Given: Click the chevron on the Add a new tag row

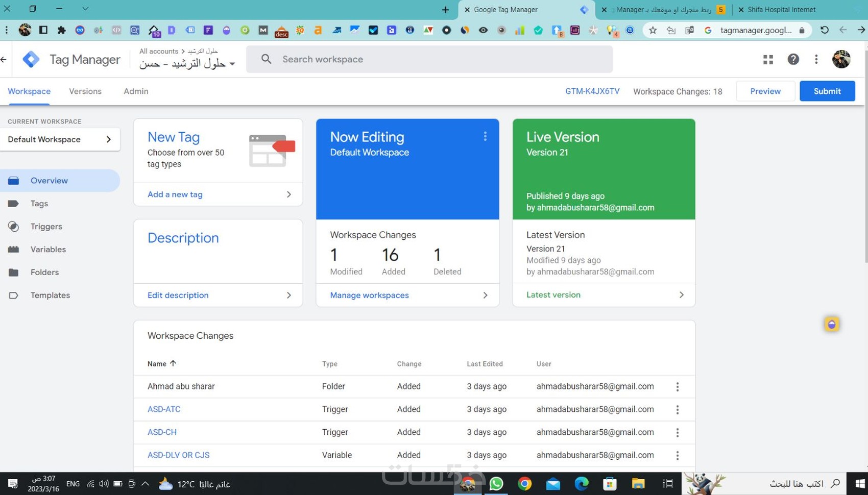Looking at the screenshot, I should [289, 194].
